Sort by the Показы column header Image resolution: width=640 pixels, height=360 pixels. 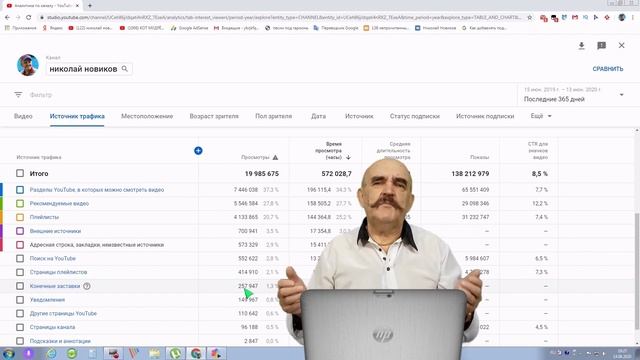point(479,157)
